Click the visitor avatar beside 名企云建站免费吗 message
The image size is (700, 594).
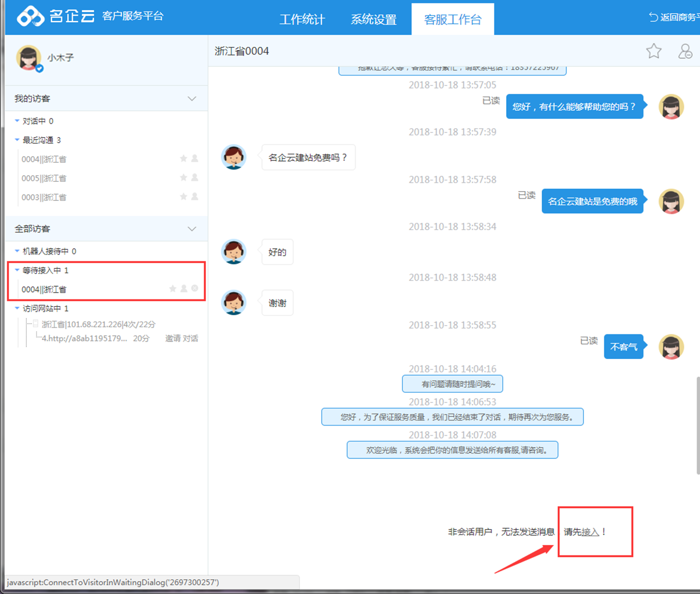(x=234, y=157)
